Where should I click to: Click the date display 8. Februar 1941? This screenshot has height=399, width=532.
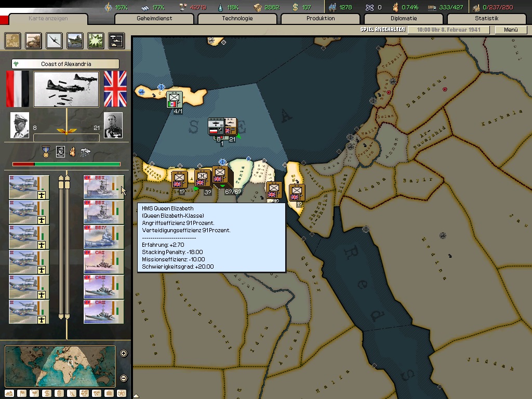[x=448, y=30]
